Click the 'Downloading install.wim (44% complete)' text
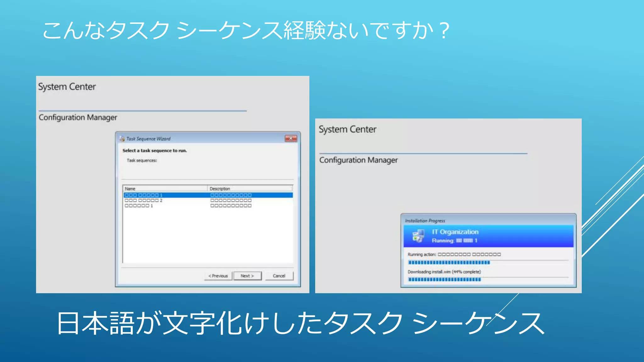 tap(444, 272)
